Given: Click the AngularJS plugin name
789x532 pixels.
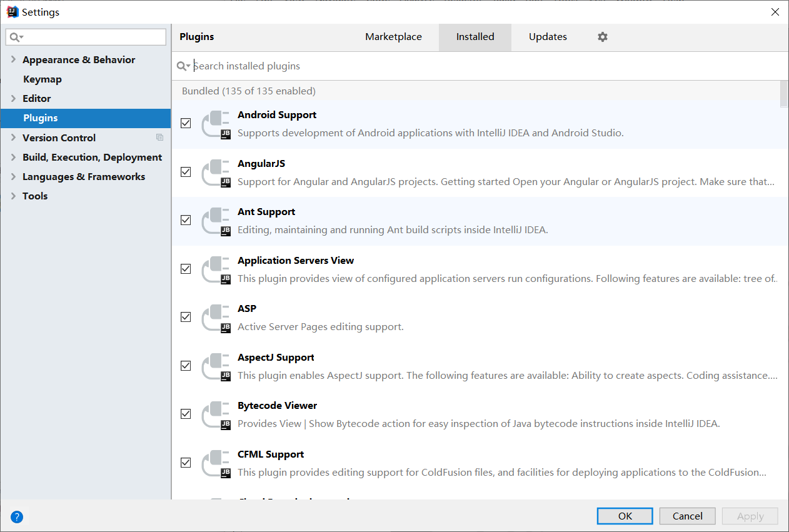Looking at the screenshot, I should (x=261, y=164).
